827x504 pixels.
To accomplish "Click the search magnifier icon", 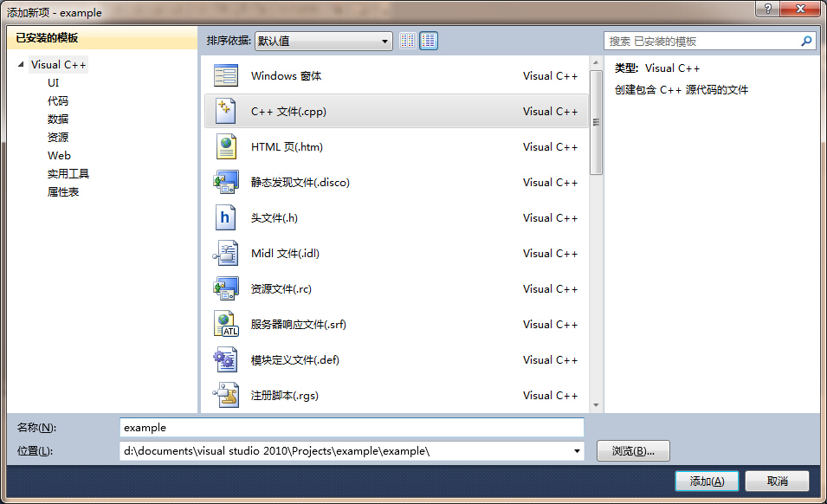I will [x=806, y=41].
